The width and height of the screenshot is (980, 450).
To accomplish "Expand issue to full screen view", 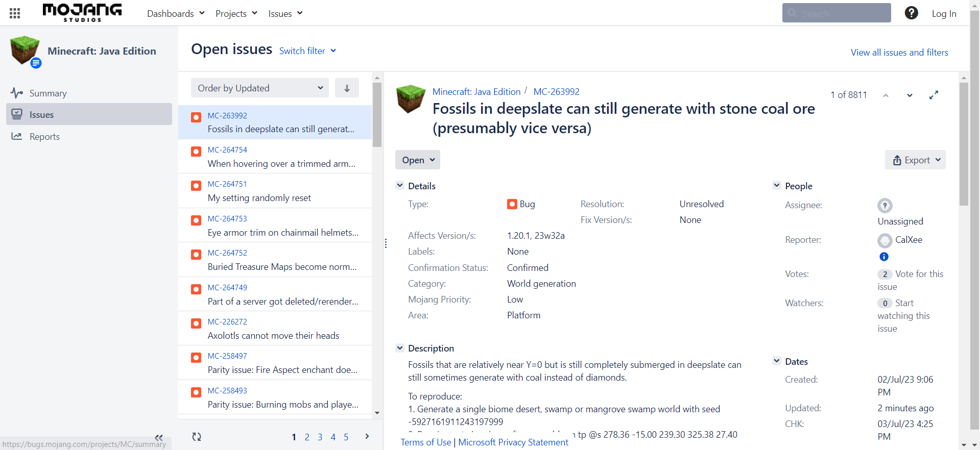I will click(x=934, y=95).
